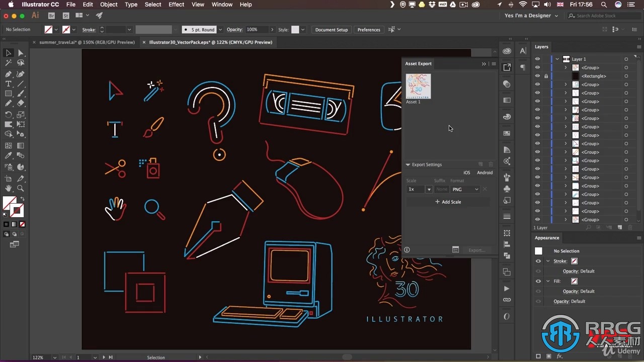Open Adobe Bridge via Br icon
The height and width of the screenshot is (362, 644).
[x=51, y=16]
